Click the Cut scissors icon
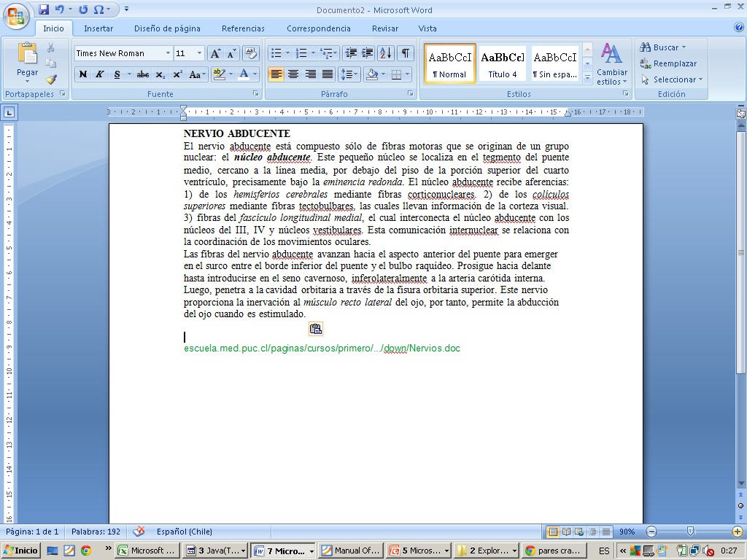This screenshot has height=560, width=747. (x=51, y=47)
